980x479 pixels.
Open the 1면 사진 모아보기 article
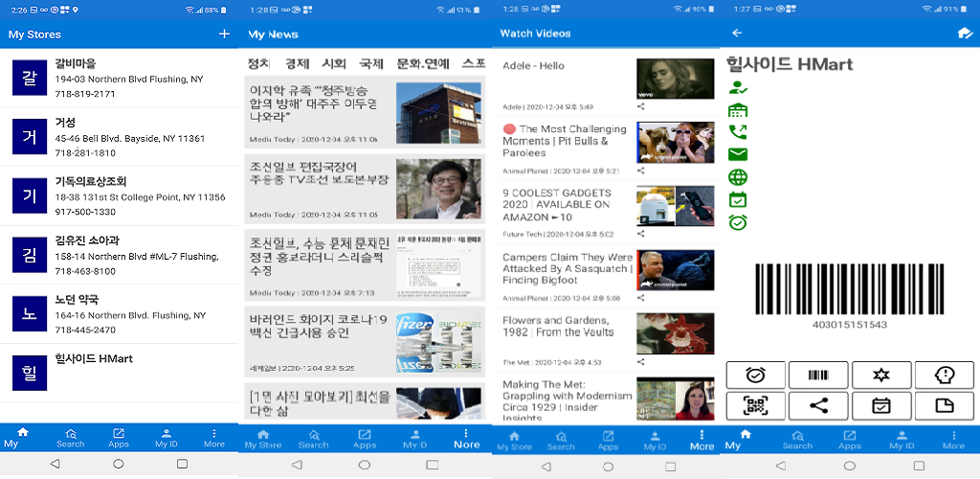click(365, 400)
